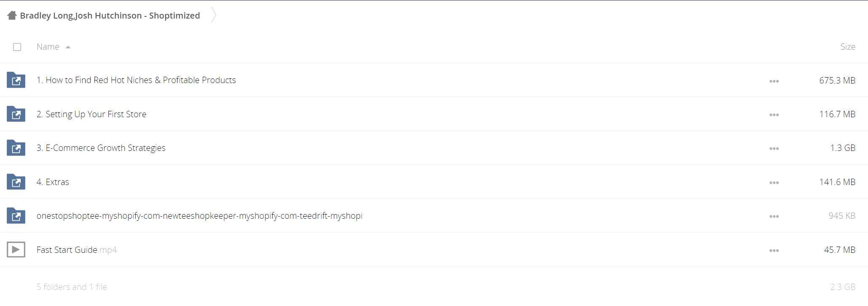Open more actions for Setting Up Your First Store
Image resolution: width=868 pixels, height=306 pixels.
click(774, 115)
